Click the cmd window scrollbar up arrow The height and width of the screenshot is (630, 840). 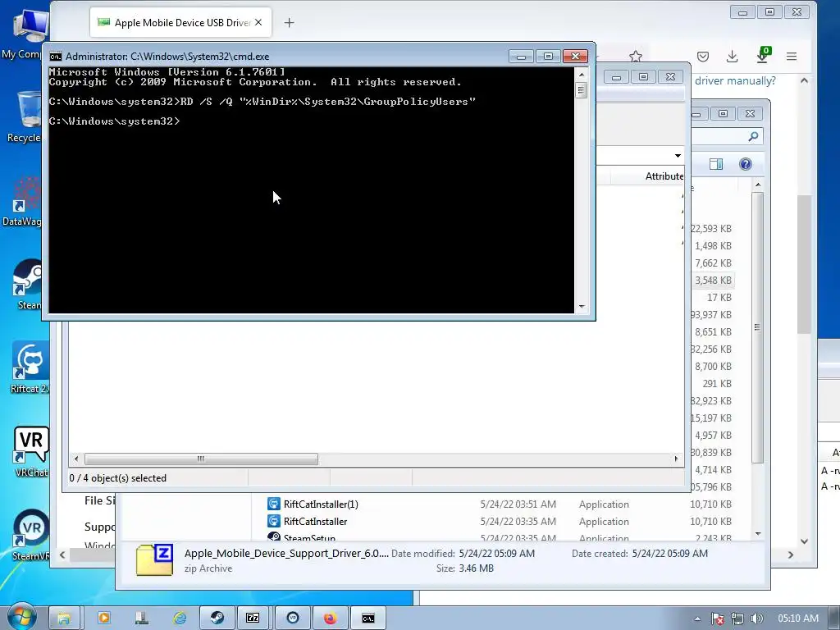[582, 74]
